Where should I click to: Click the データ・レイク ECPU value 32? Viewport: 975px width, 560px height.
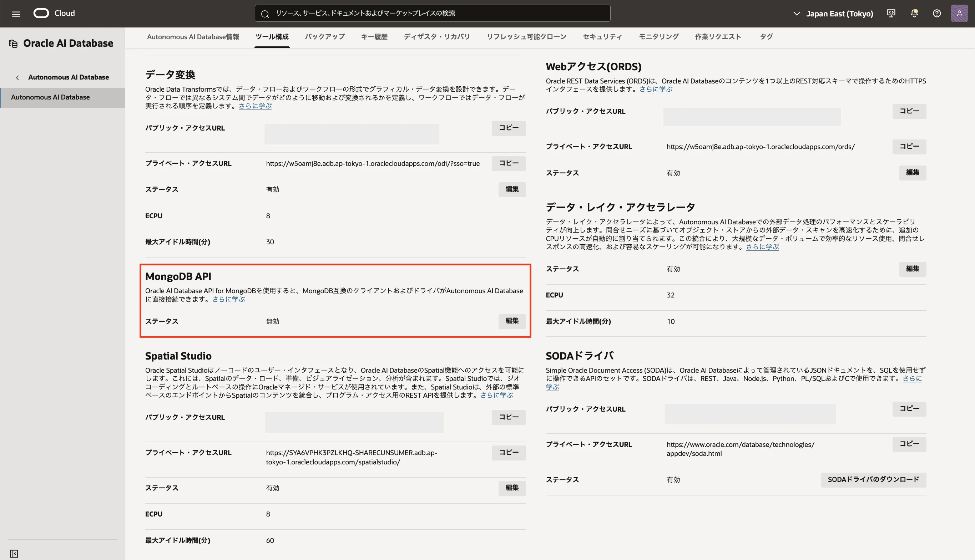click(x=670, y=295)
